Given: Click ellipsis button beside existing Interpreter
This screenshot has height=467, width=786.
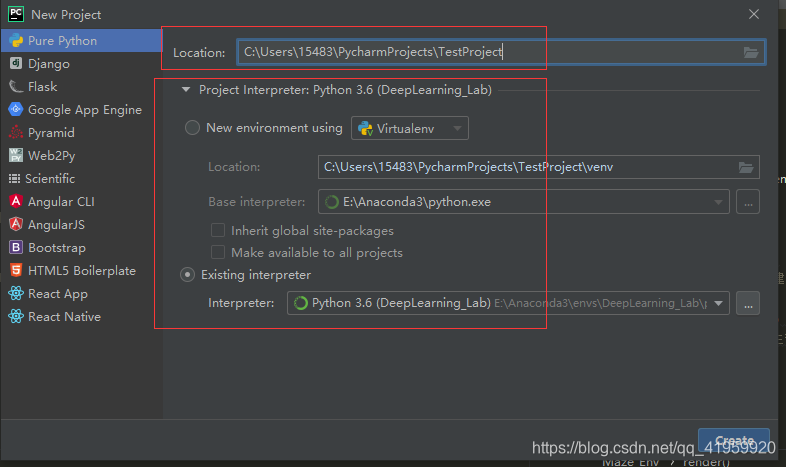Looking at the screenshot, I should [x=748, y=303].
